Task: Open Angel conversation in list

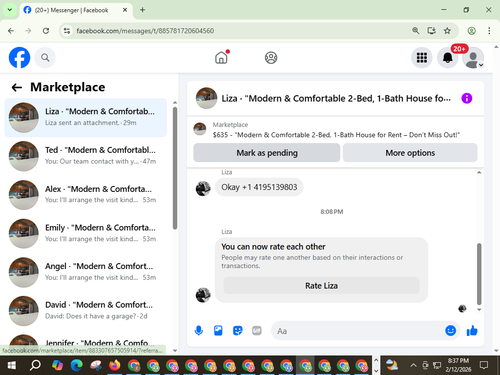Action: coord(86,272)
